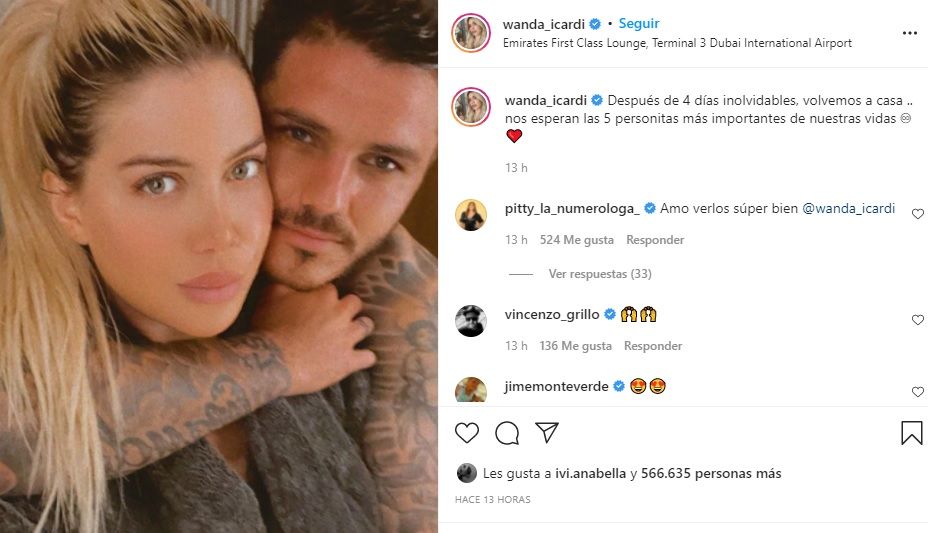Open the three-dot options menu

click(x=910, y=33)
